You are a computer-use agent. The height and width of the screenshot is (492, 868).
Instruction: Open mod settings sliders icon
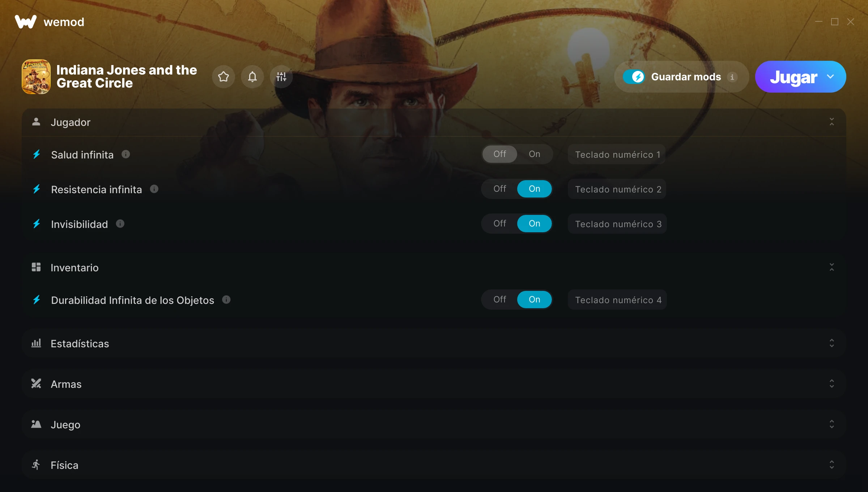tap(281, 77)
